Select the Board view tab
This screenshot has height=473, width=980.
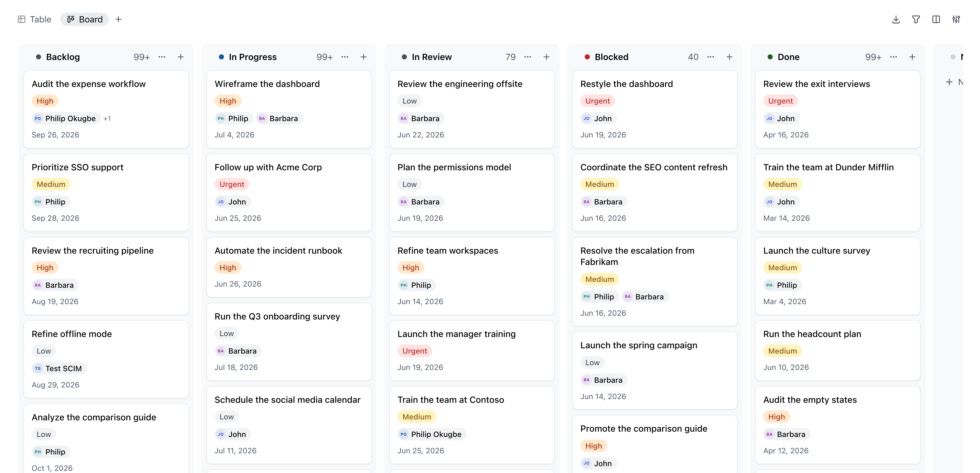pos(84,19)
